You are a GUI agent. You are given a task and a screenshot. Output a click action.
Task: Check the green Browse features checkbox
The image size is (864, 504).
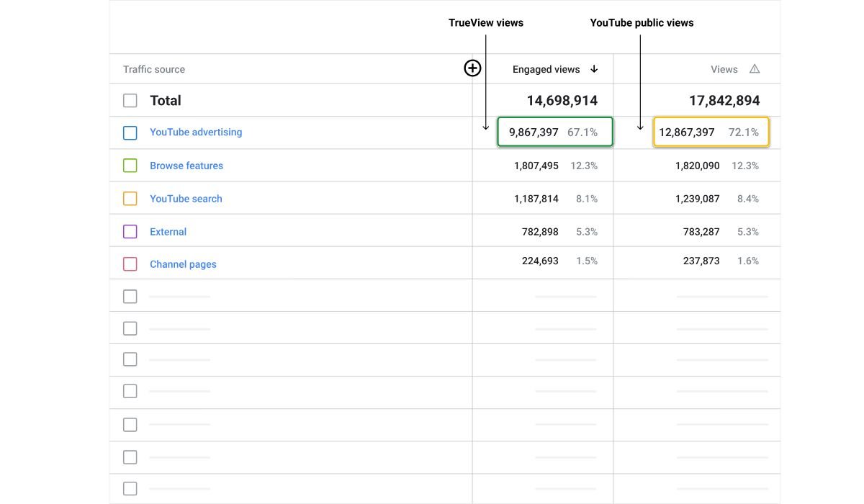130,166
